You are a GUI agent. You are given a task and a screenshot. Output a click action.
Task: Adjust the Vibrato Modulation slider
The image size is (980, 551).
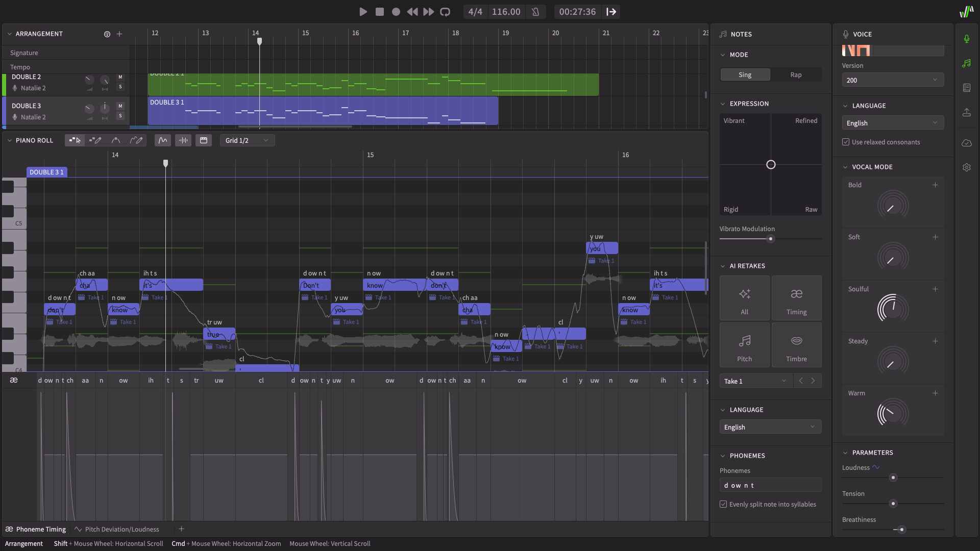[771, 239]
